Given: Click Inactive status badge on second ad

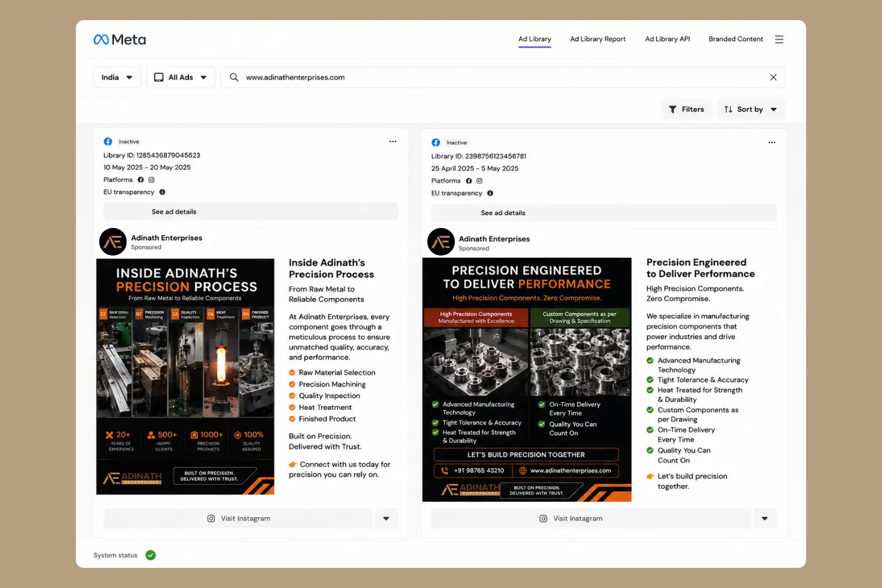Looking at the screenshot, I should coord(457,142).
